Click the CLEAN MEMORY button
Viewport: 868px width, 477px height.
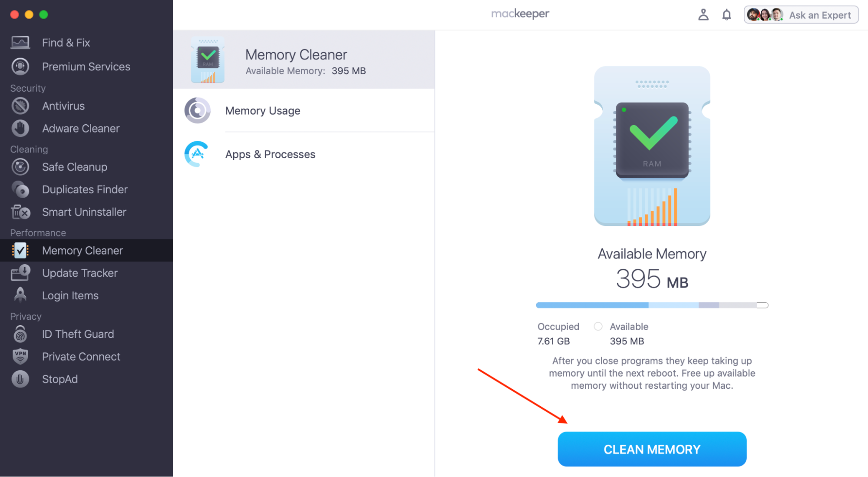pos(652,449)
